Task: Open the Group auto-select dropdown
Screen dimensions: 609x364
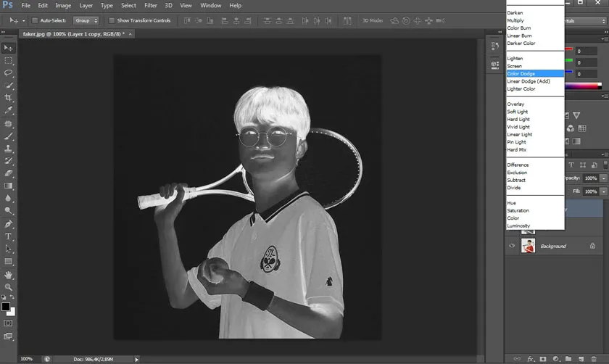Action: tap(86, 20)
